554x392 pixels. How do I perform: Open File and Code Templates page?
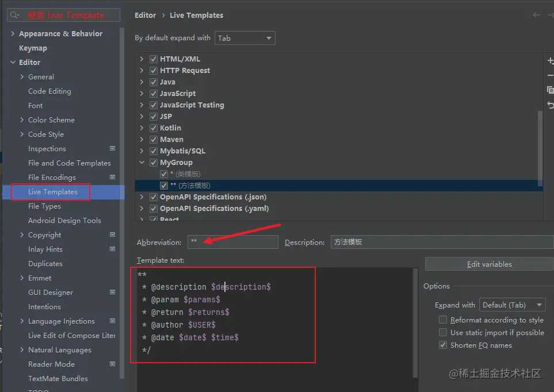(69, 163)
